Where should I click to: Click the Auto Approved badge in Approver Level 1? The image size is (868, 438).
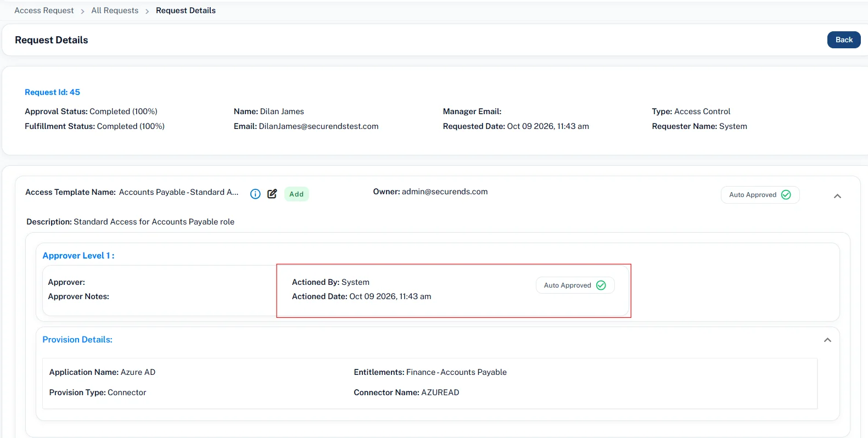575,285
